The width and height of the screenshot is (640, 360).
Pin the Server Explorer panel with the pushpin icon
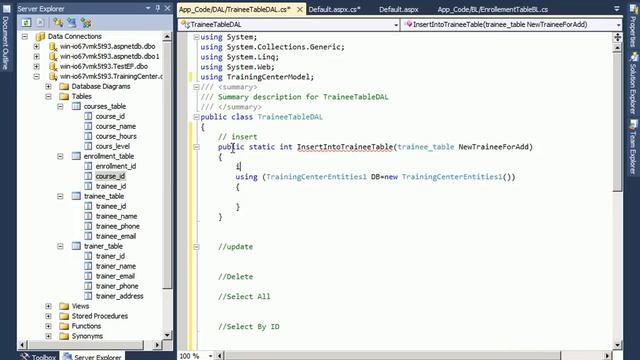[158, 8]
